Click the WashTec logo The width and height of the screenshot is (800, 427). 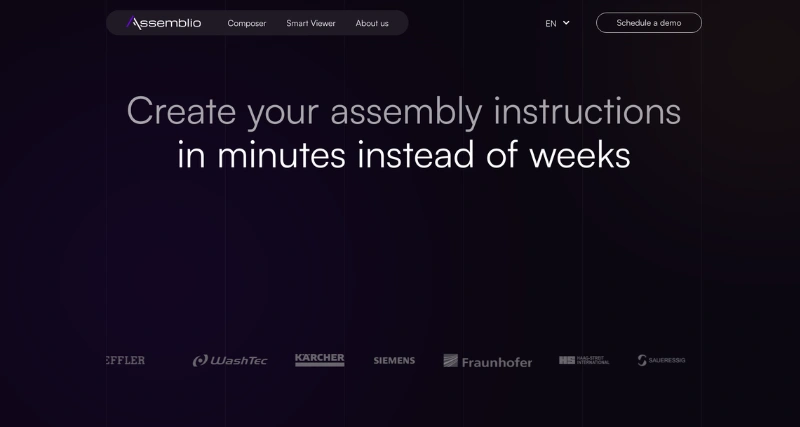pos(230,361)
